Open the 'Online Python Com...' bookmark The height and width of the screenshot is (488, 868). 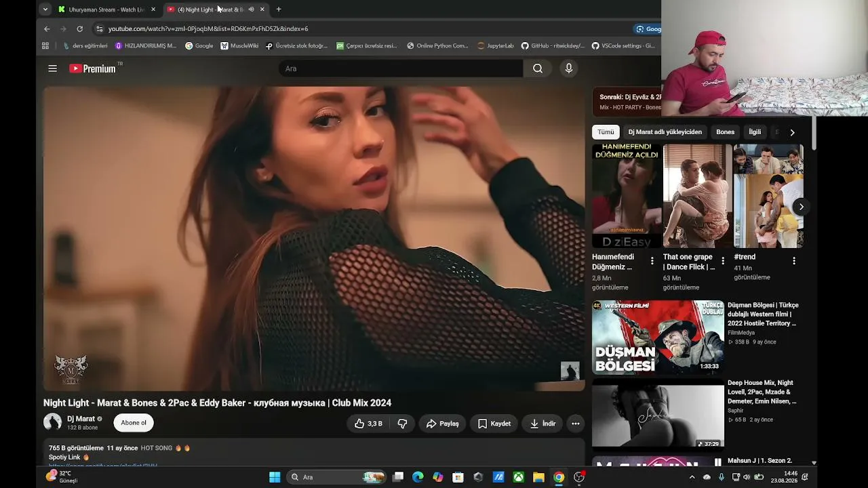tap(437, 46)
